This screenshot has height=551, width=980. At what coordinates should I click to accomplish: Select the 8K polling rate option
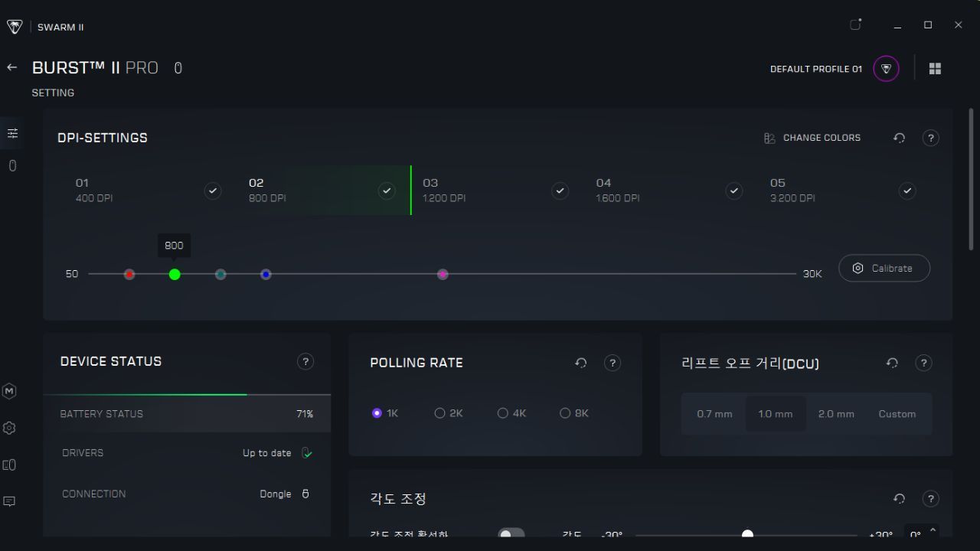[x=565, y=413]
